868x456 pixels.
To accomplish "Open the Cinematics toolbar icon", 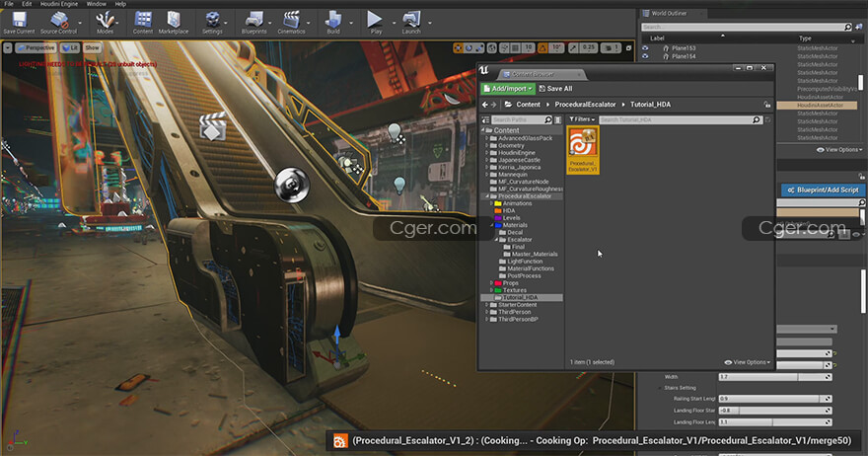I will point(291,23).
